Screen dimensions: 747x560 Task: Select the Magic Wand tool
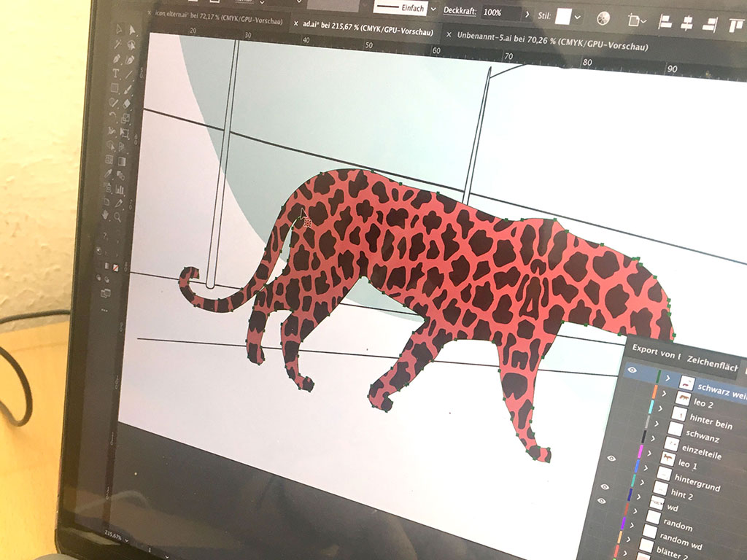point(117,44)
